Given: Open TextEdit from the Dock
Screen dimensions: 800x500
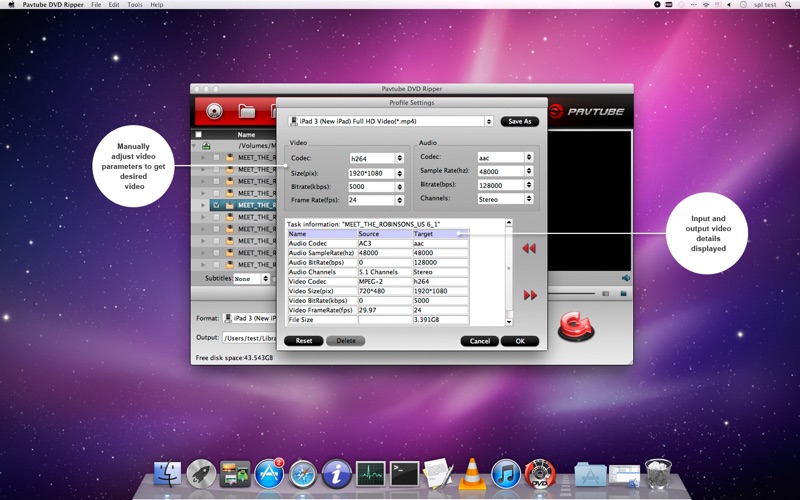Looking at the screenshot, I should click(438, 473).
